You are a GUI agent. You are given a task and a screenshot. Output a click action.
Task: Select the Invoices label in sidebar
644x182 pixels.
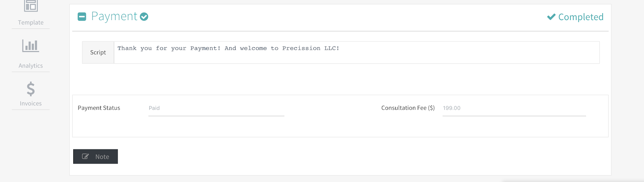click(x=31, y=103)
